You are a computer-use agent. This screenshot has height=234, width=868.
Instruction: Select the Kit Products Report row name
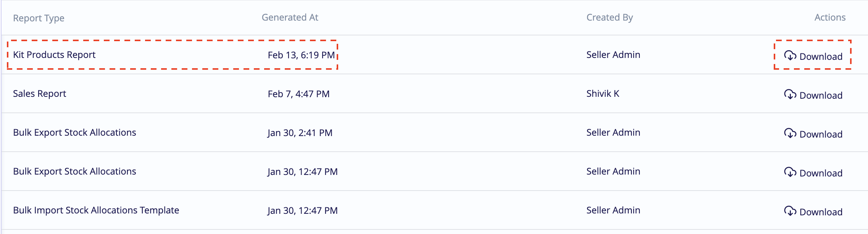pos(54,55)
